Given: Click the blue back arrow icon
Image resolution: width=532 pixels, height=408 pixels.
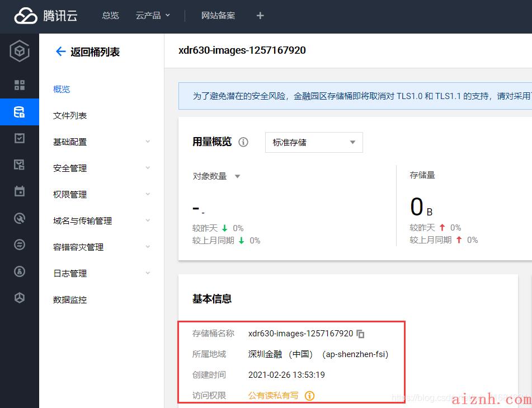Looking at the screenshot, I should coord(60,51).
